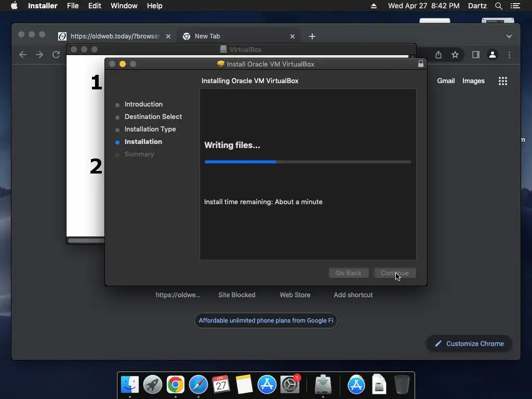Click Chrome share page icon
Image resolution: width=532 pixels, height=399 pixels.
point(438,55)
